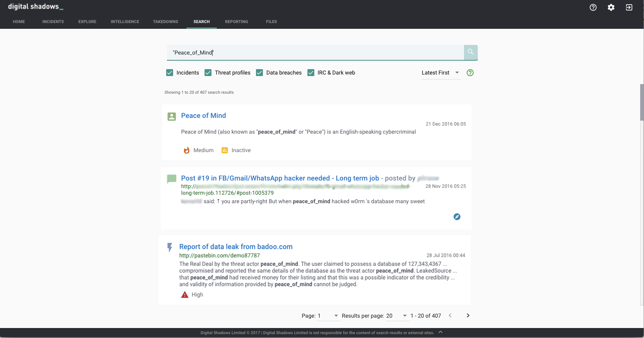The image size is (644, 338).
Task: Select the INTELLIGENCE tab
Action: [x=125, y=22]
